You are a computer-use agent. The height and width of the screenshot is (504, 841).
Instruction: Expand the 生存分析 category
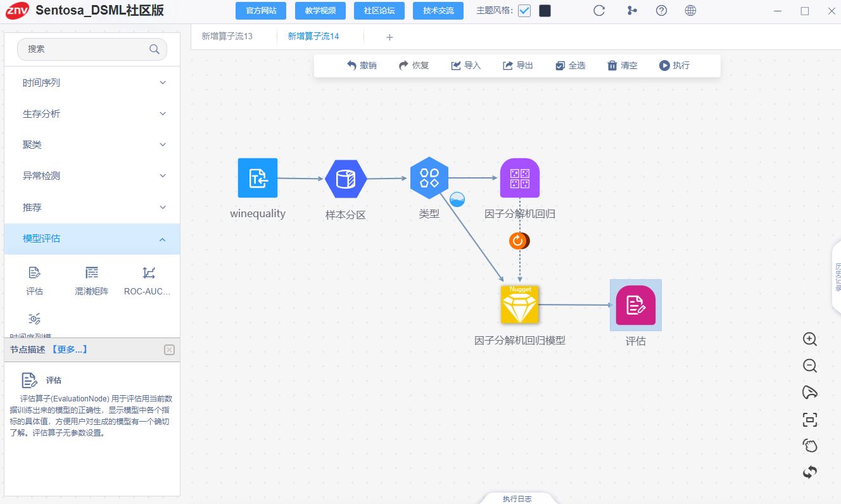pos(92,114)
